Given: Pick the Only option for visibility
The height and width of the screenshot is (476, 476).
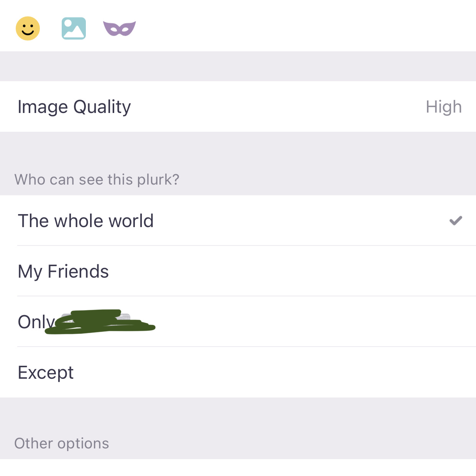Looking at the screenshot, I should [x=238, y=322].
